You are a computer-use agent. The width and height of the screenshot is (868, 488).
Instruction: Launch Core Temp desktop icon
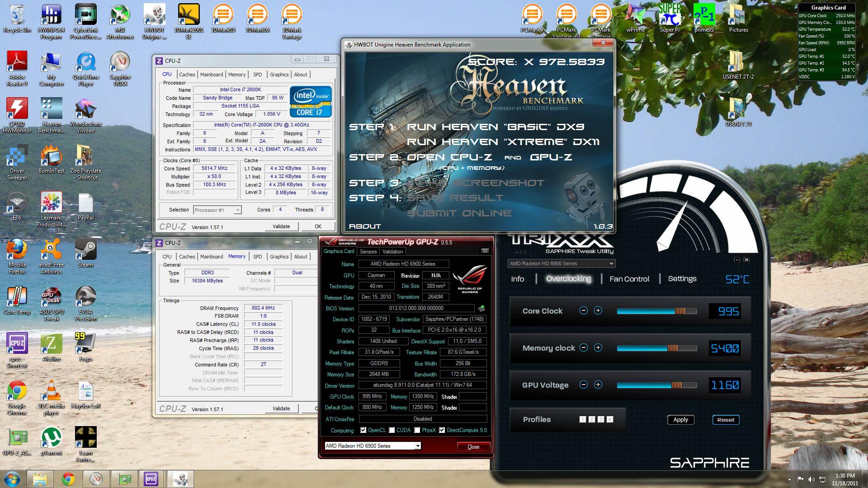(x=17, y=300)
